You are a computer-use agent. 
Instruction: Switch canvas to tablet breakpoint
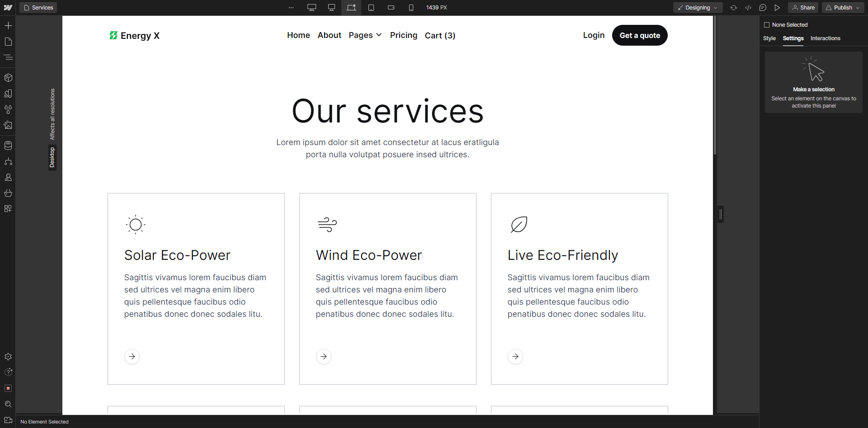tap(372, 8)
